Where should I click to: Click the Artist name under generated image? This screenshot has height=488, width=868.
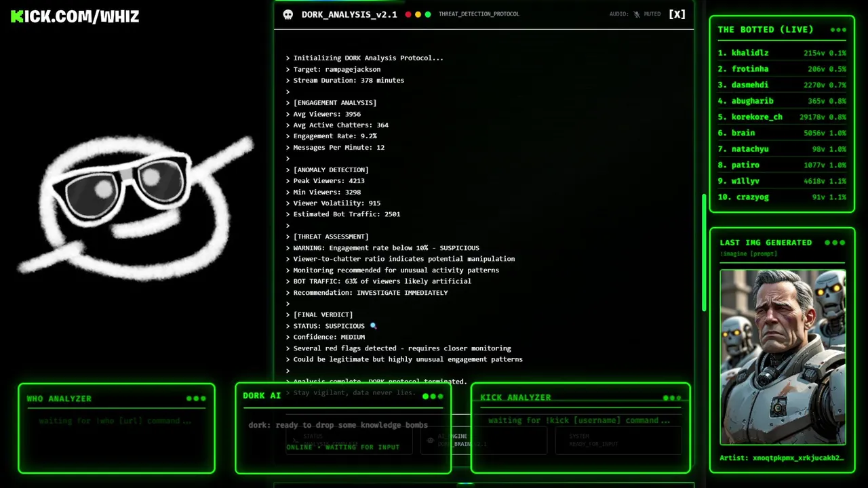point(782,458)
